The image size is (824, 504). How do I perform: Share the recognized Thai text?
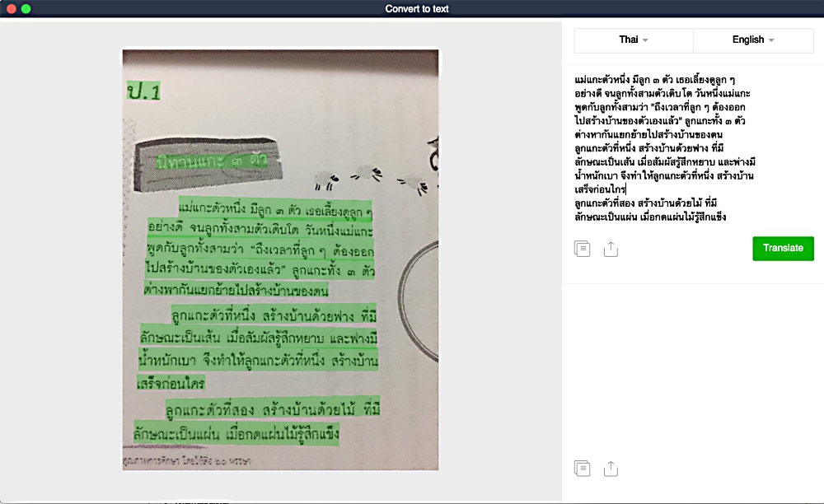click(611, 249)
